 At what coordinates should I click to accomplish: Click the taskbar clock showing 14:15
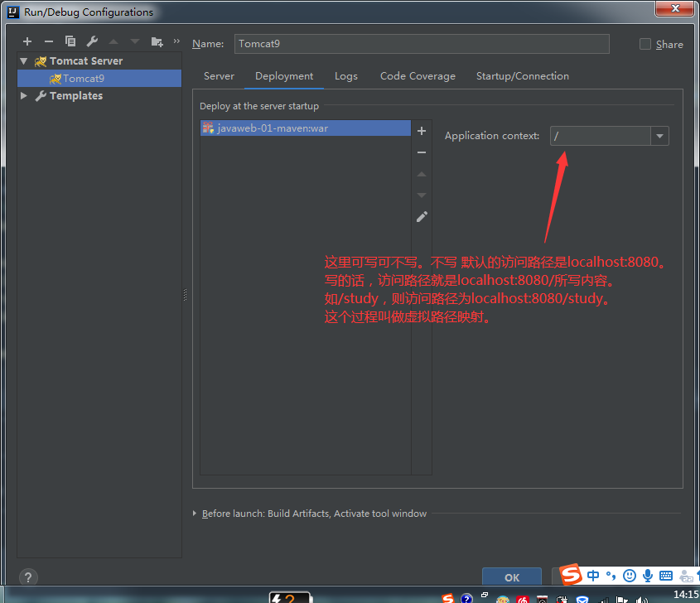coord(686,594)
